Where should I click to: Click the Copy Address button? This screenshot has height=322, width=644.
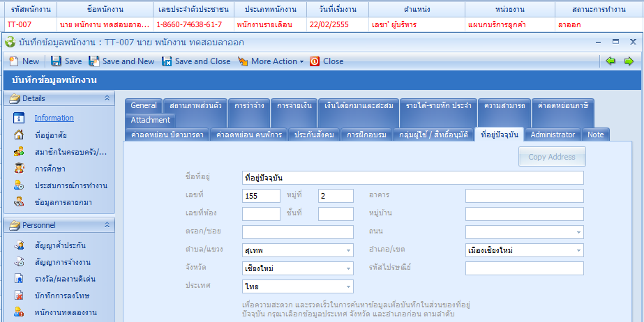click(552, 157)
